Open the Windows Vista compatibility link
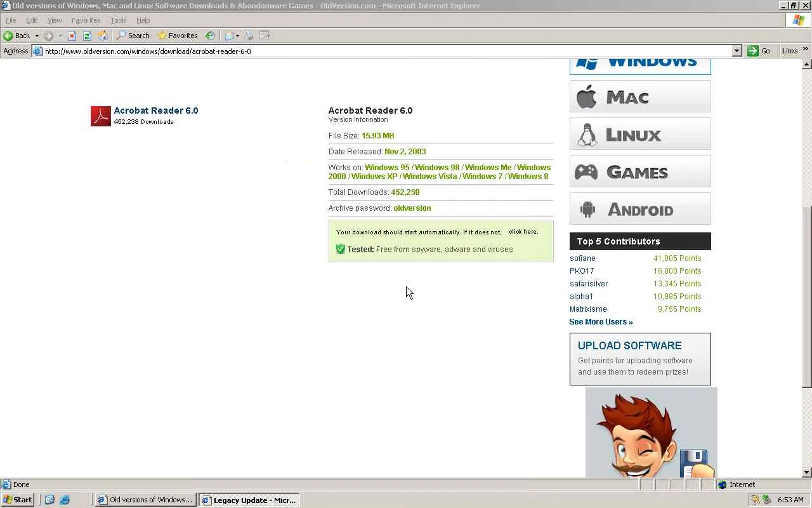The width and height of the screenshot is (812, 508). pyautogui.click(x=429, y=177)
